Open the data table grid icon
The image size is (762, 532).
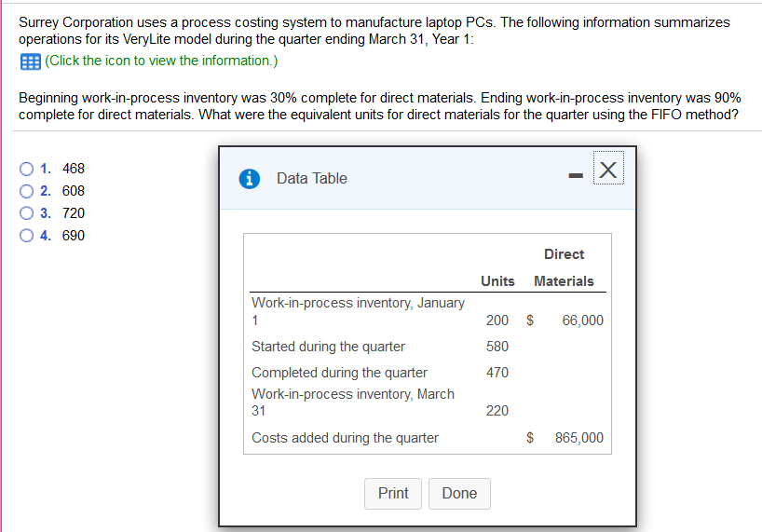pos(30,61)
